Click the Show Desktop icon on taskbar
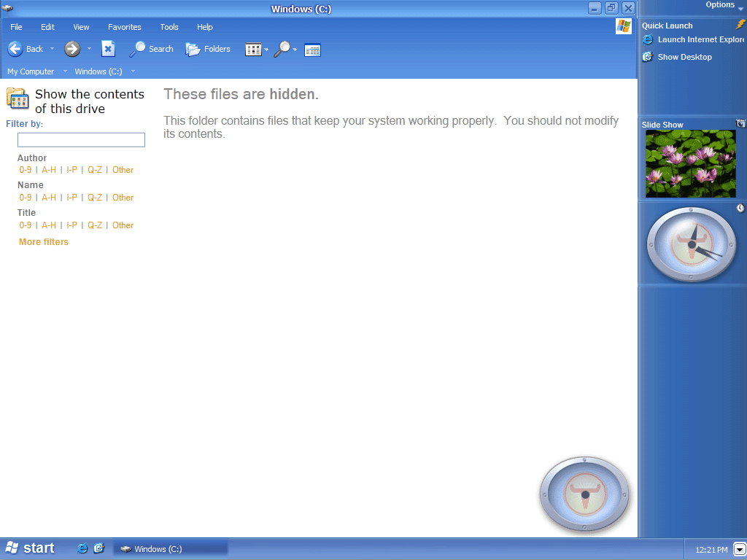 click(x=98, y=548)
